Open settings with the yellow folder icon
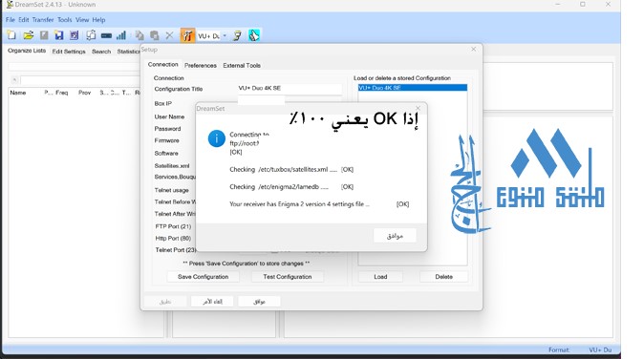644x359 pixels. (x=29, y=35)
